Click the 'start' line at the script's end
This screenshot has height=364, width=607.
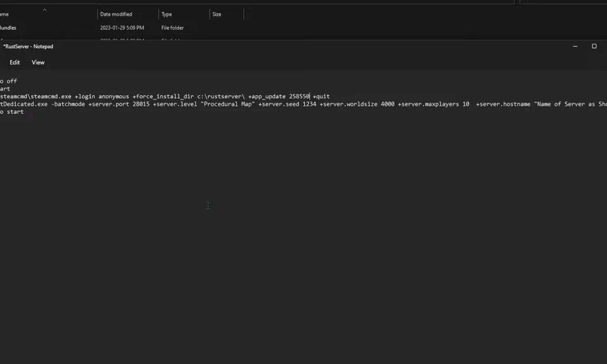coord(15,112)
